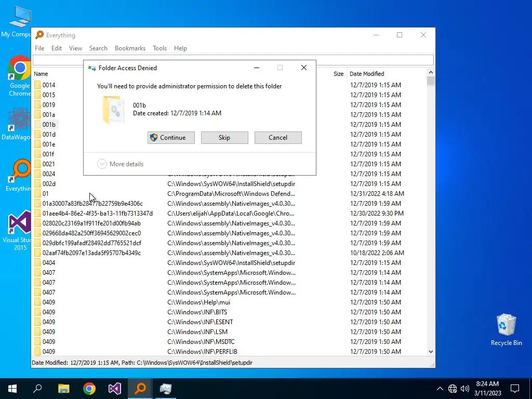Screen dimensions: 532x399
Task: Click path C:\Windows\INF\LSM
Action: [x=197, y=331]
